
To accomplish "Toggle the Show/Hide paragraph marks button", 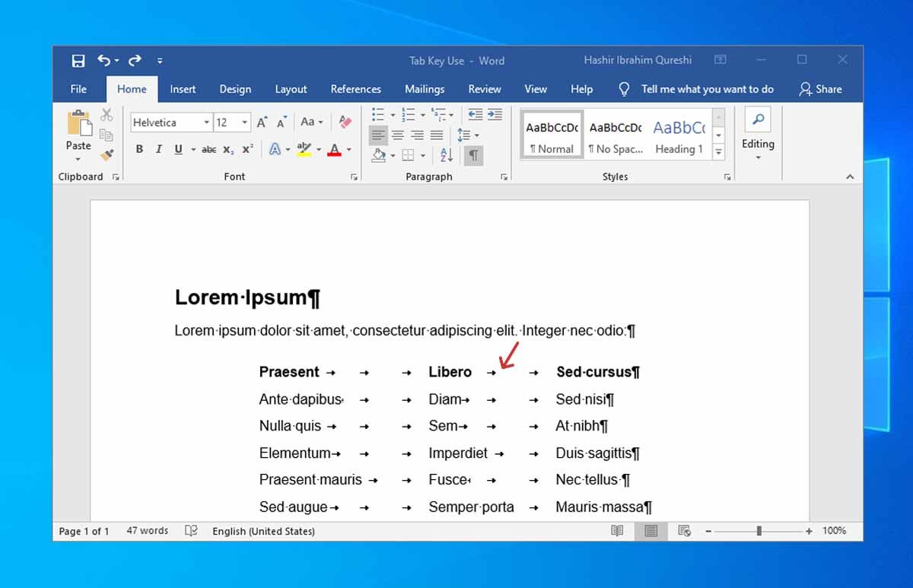I will (472, 155).
